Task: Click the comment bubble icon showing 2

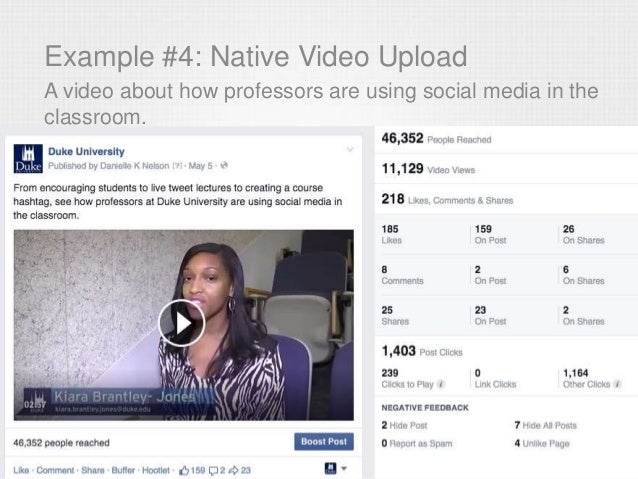Action: tap(214, 471)
